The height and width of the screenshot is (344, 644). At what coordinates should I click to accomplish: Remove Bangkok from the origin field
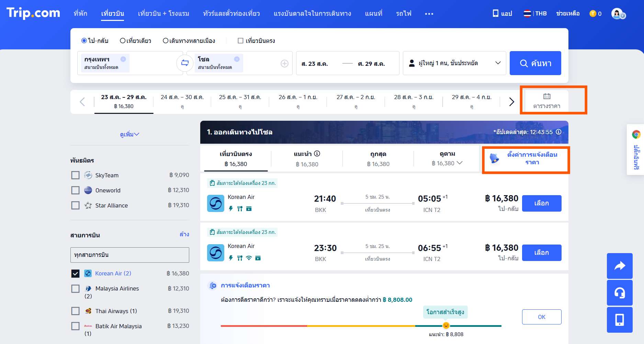point(123,59)
